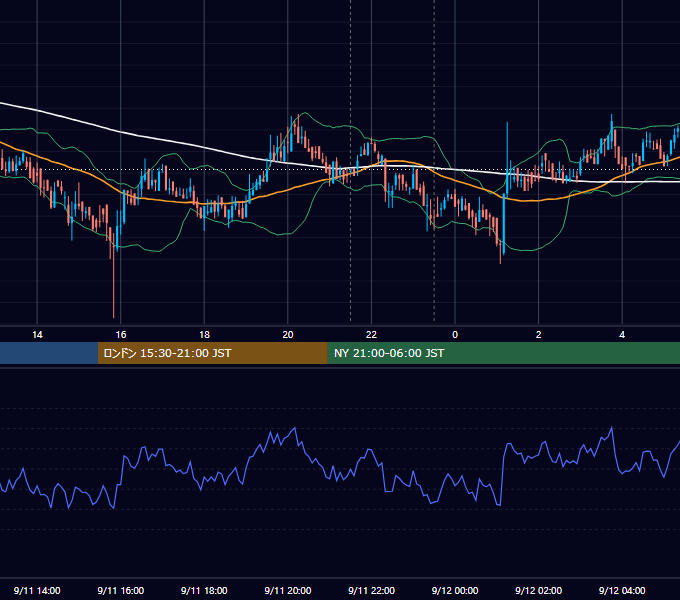Click the 0 hour axis label
Viewport: 680px width, 600px height.
coord(455,335)
